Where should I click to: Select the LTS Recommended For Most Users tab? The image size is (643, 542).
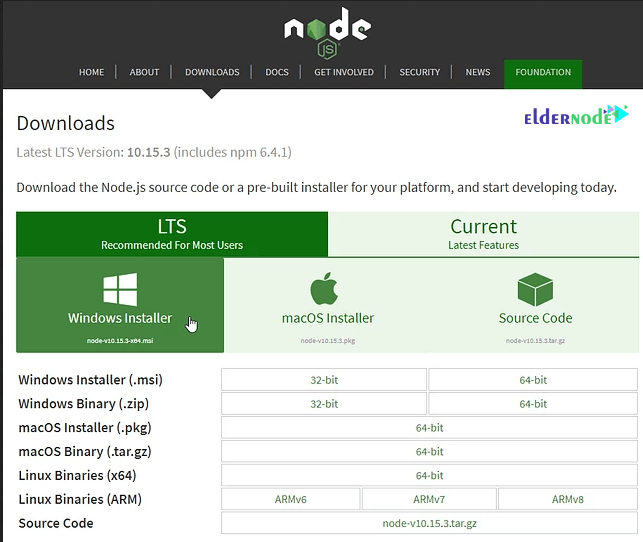pos(172,234)
